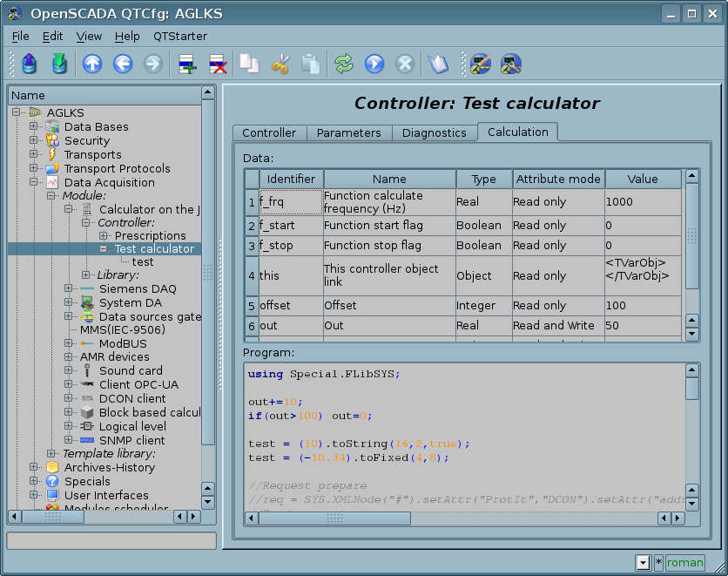The image size is (728, 576).
Task: Expand the Prescriptions controller node
Action: click(104, 235)
